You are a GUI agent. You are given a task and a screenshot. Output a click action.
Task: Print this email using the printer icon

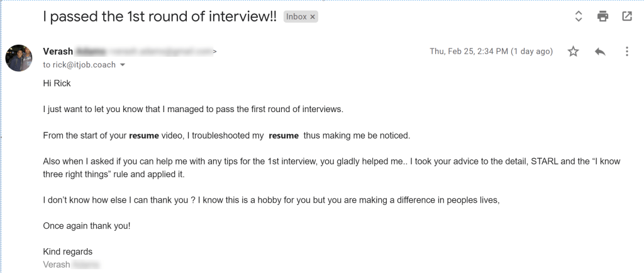pyautogui.click(x=602, y=17)
